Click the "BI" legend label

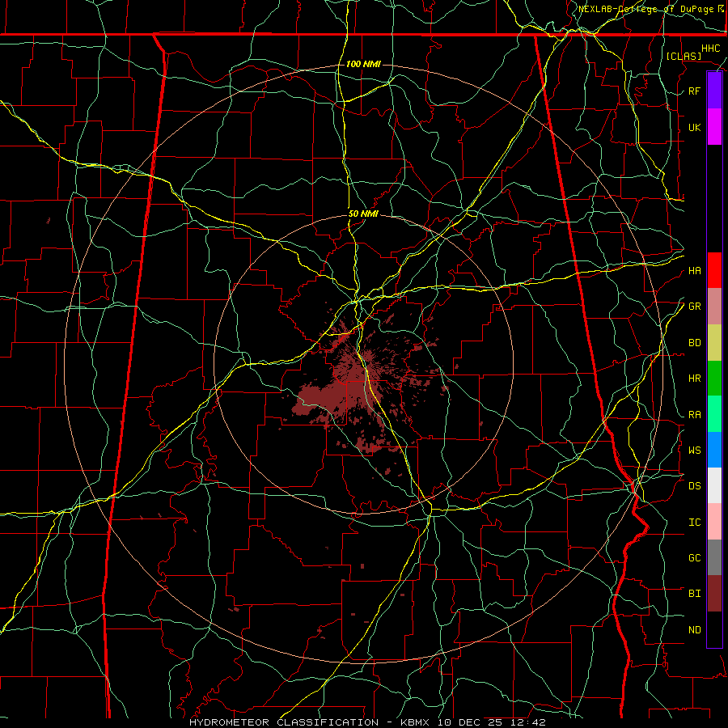pos(694,594)
